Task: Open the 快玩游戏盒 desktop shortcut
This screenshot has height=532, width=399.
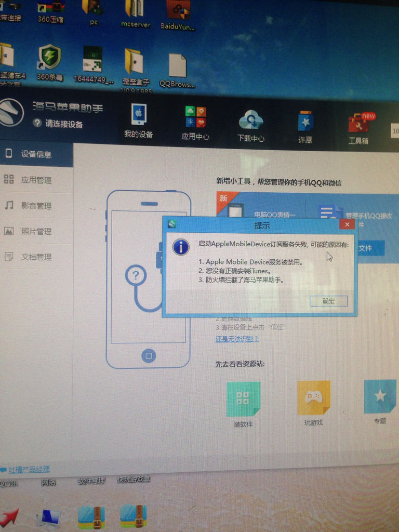Action: tap(134, 479)
